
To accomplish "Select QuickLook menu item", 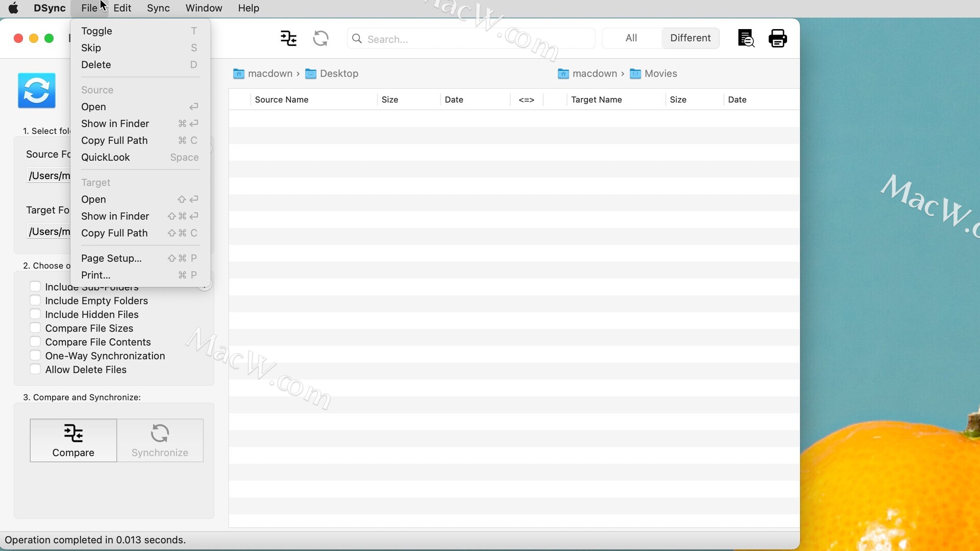I will coord(140,158).
